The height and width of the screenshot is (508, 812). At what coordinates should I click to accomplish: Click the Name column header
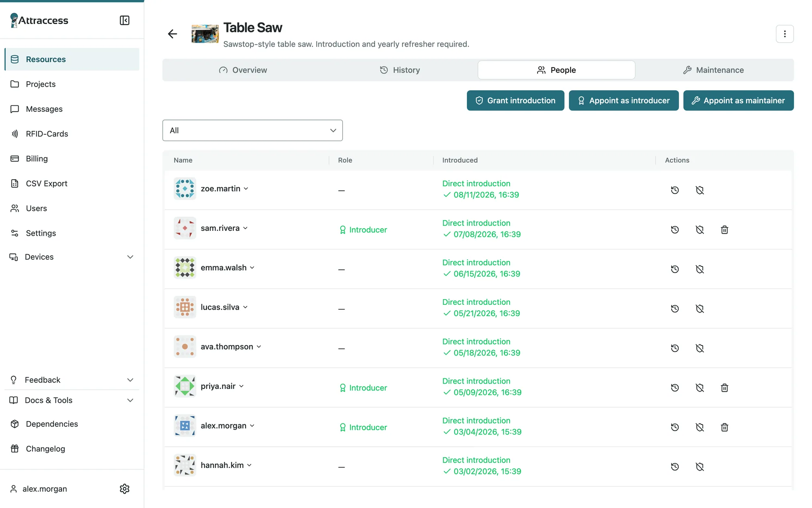tap(183, 160)
